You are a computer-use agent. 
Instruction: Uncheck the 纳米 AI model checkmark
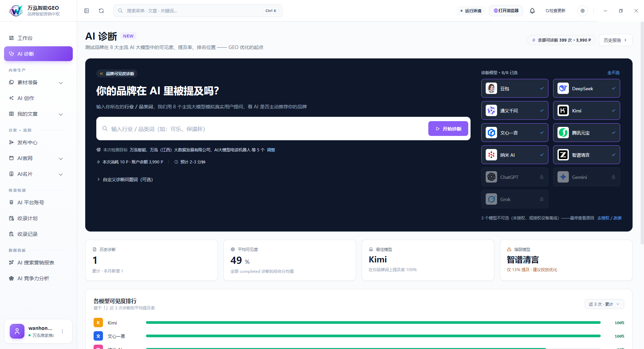coord(542,155)
